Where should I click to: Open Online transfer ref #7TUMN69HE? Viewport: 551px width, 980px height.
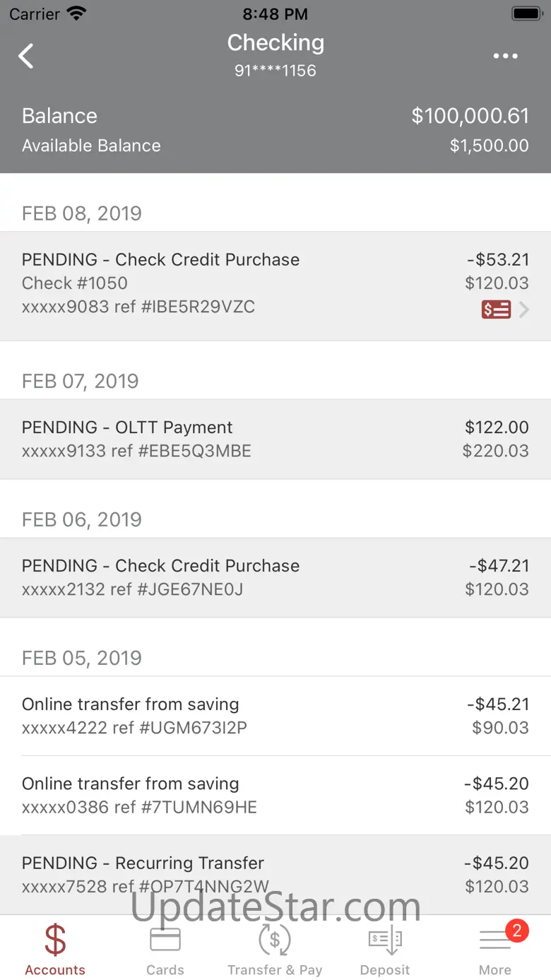click(275, 795)
